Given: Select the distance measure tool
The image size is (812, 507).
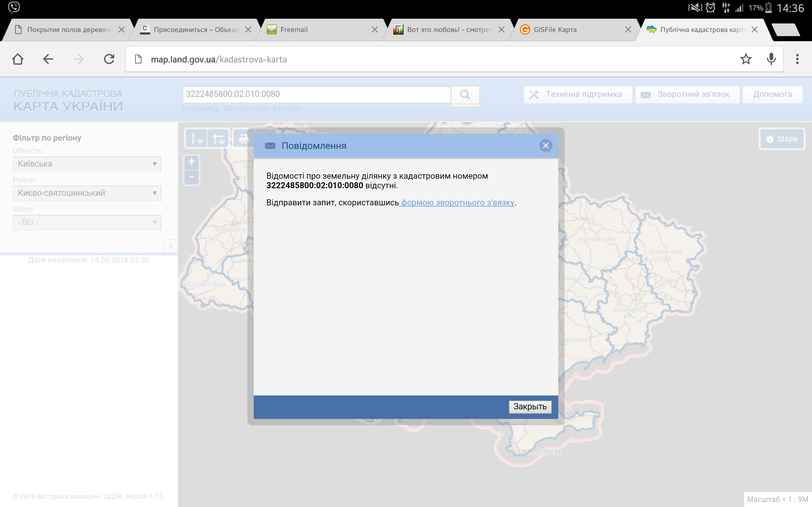Looking at the screenshot, I should pos(196,138).
